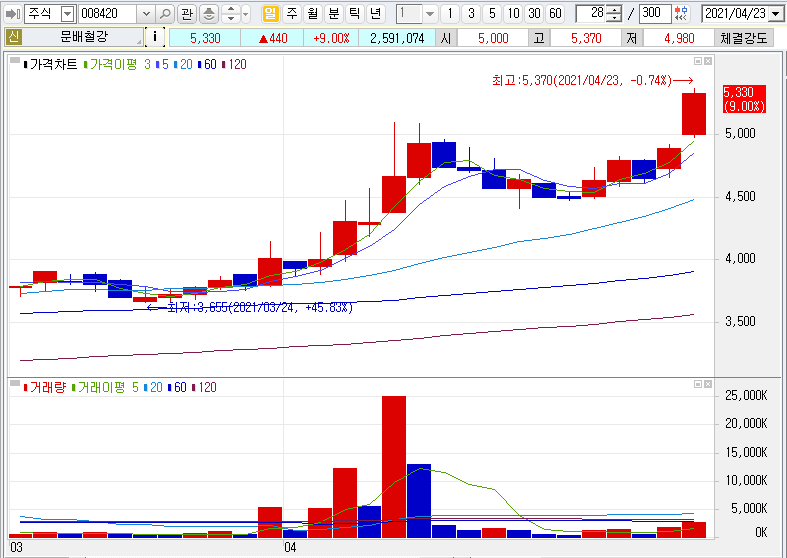Click the small gray box before the 가격차트 legend
This screenshot has width=787, height=558.
click(15, 61)
